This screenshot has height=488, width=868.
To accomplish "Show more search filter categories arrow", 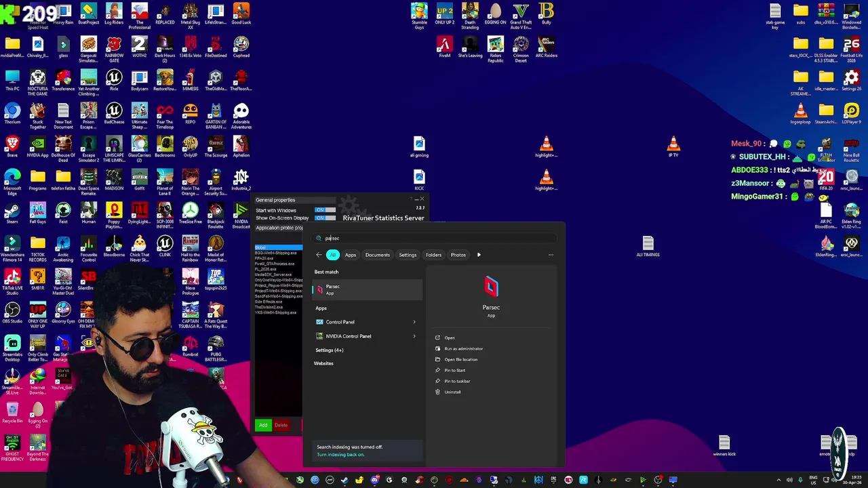I will (x=479, y=255).
